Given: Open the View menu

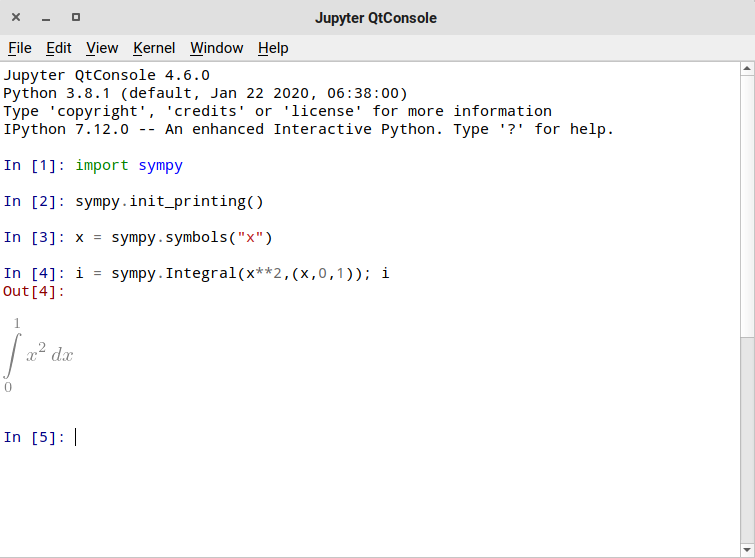Looking at the screenshot, I should tap(102, 48).
